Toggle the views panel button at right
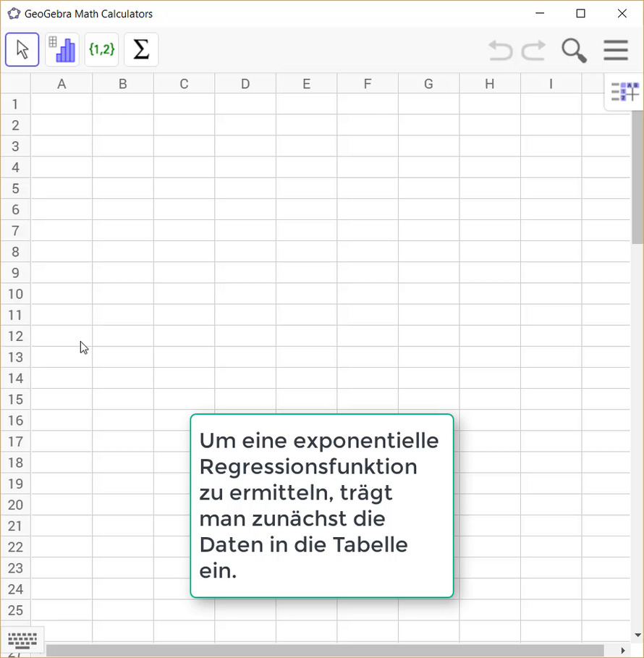644x658 pixels. point(624,92)
